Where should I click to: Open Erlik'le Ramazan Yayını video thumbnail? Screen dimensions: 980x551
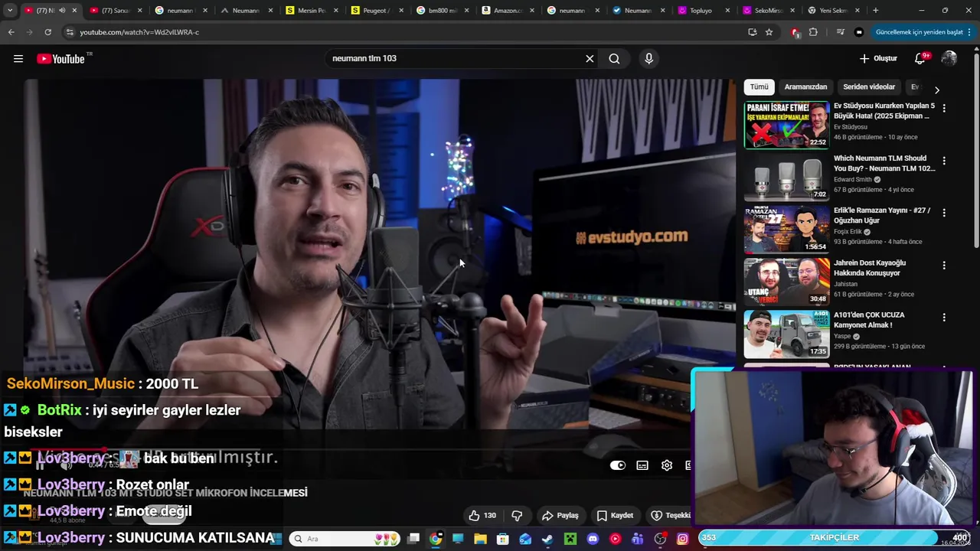(786, 229)
